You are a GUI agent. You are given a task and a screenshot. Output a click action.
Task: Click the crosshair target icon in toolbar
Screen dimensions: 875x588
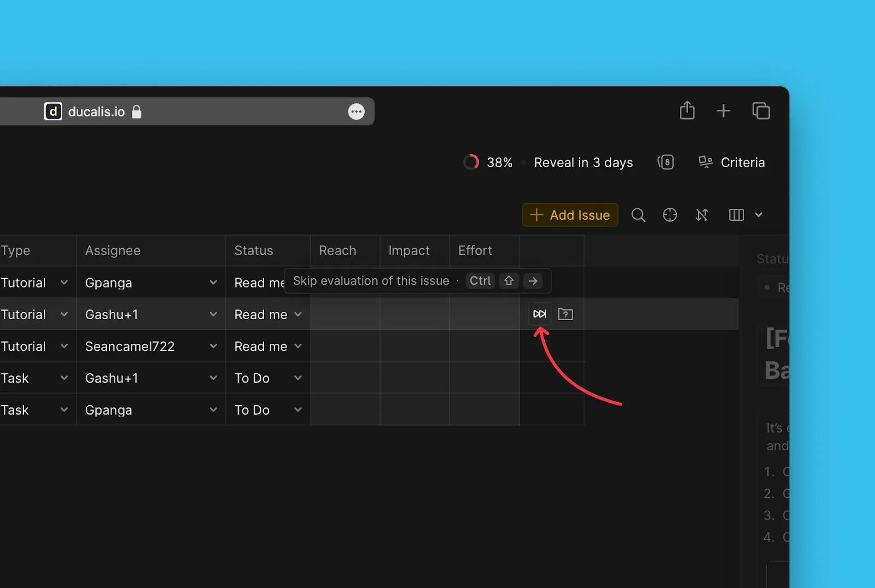pyautogui.click(x=669, y=215)
